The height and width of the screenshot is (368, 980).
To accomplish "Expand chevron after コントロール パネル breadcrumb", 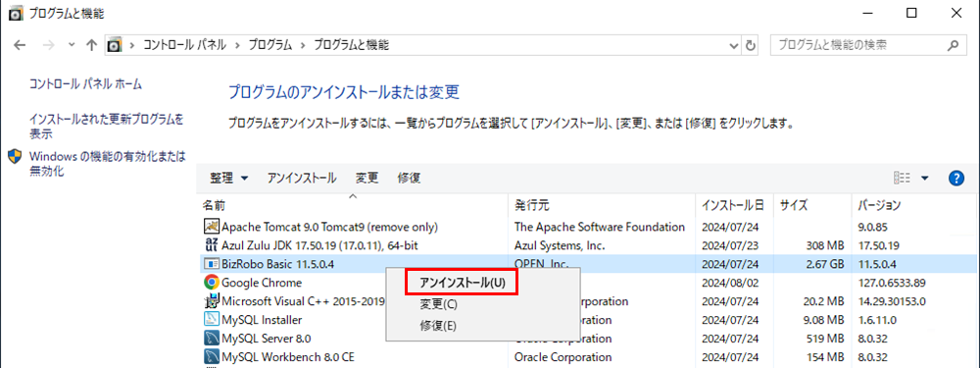I will click(237, 45).
